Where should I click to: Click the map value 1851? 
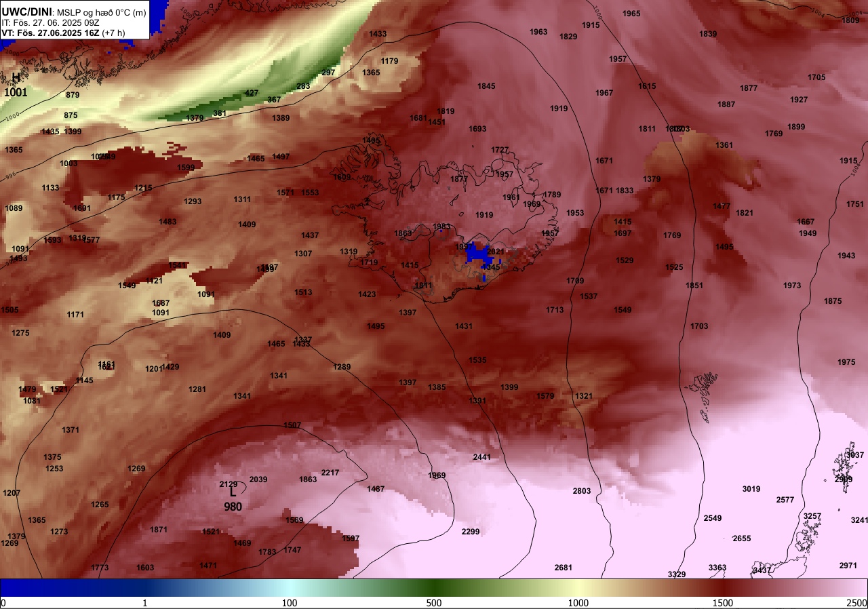(694, 286)
